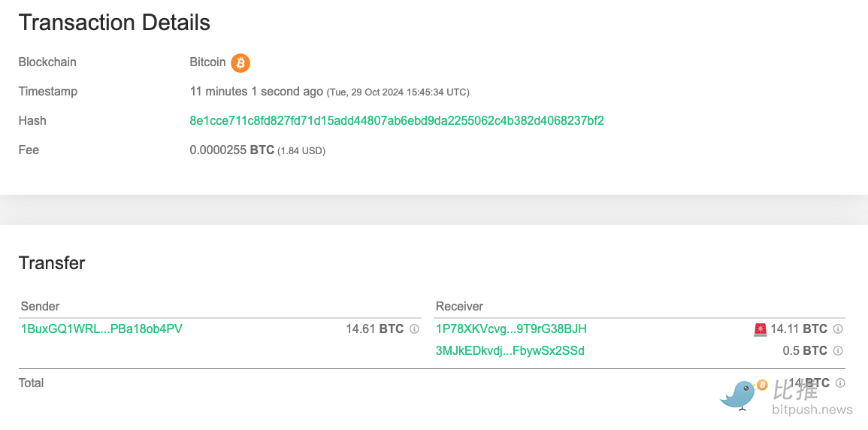This screenshot has width=868, height=430.
Task: Open sender address 1BuxGQ1WRL...PBa18ob4PV
Action: pyautogui.click(x=101, y=329)
